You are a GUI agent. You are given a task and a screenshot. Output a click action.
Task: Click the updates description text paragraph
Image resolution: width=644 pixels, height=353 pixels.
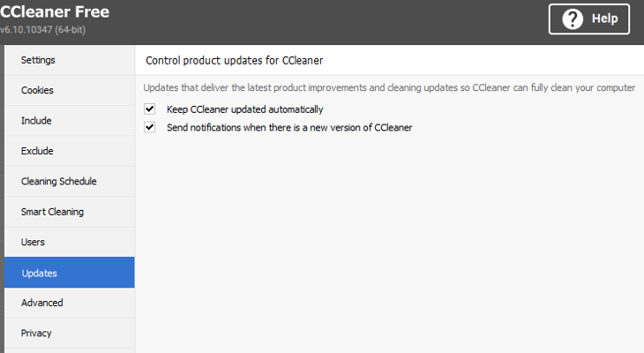[389, 88]
